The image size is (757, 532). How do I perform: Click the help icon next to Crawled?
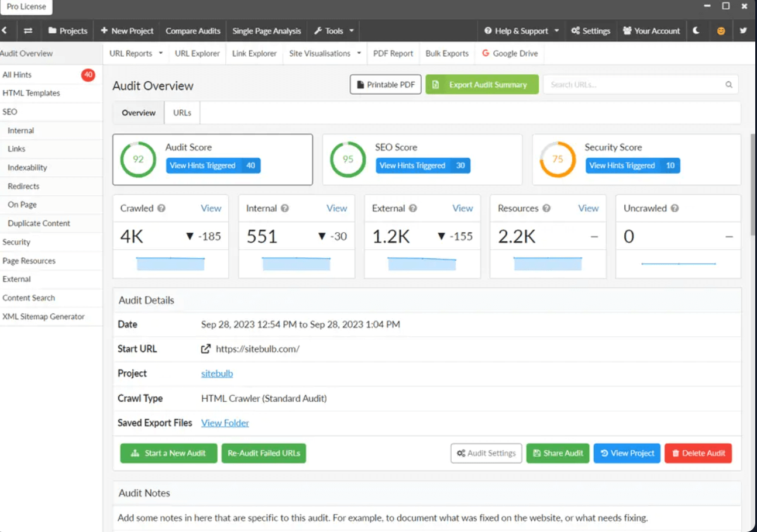pyautogui.click(x=161, y=208)
